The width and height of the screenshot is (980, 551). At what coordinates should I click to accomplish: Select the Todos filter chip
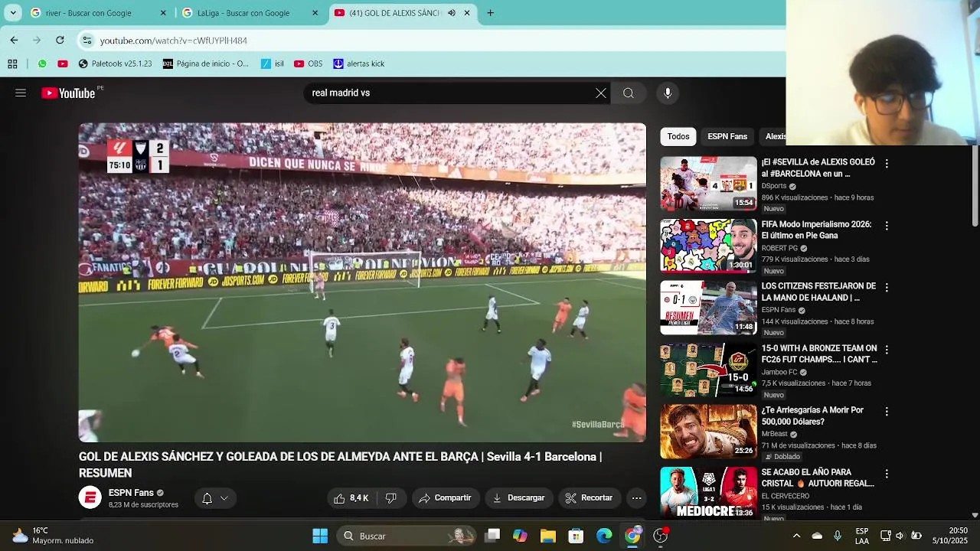[678, 136]
